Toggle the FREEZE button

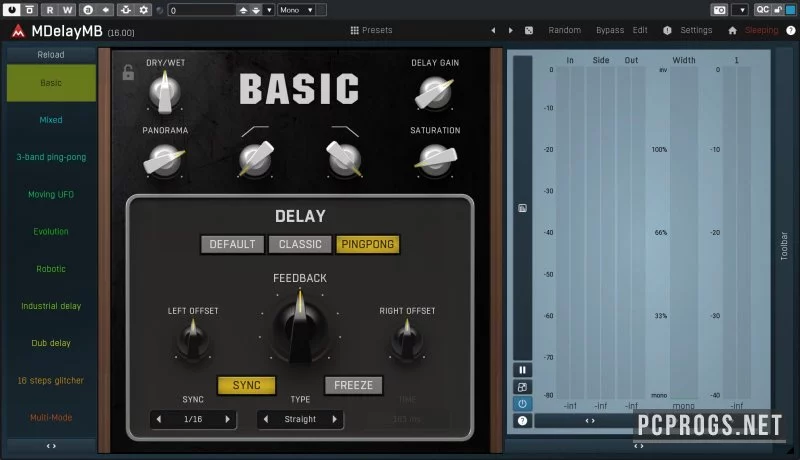[x=354, y=386]
